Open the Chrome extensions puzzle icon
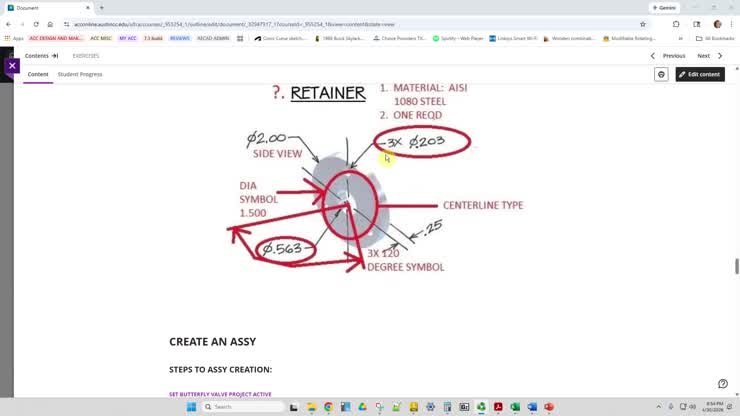The height and width of the screenshot is (416, 740). [x=676, y=24]
